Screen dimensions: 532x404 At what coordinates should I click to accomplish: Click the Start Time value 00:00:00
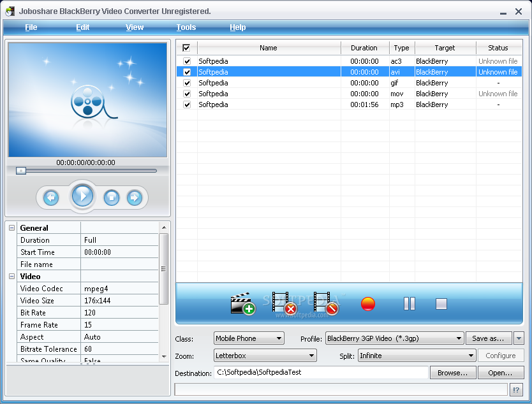click(x=98, y=252)
